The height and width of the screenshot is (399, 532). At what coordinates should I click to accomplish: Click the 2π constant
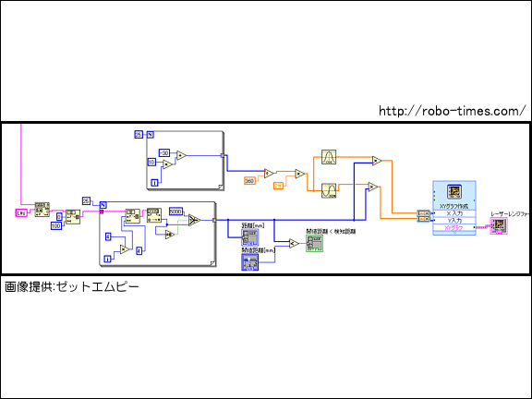[x=279, y=186]
